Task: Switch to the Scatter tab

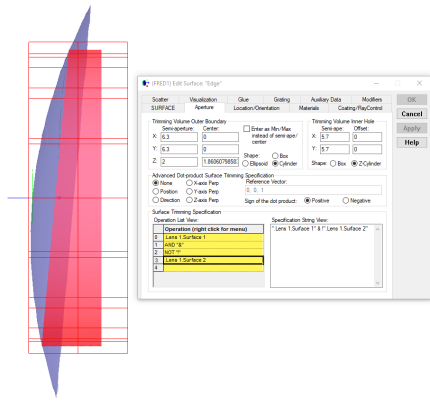Action: coord(160,99)
